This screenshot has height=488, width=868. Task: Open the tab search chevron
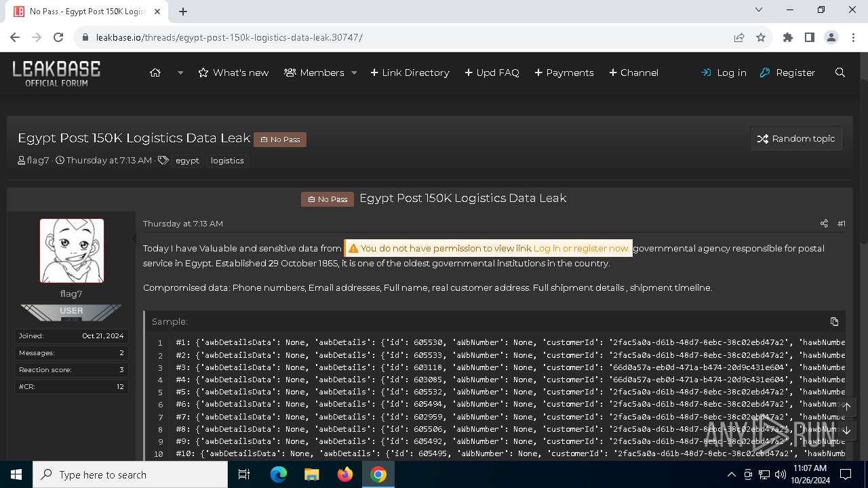[759, 10]
